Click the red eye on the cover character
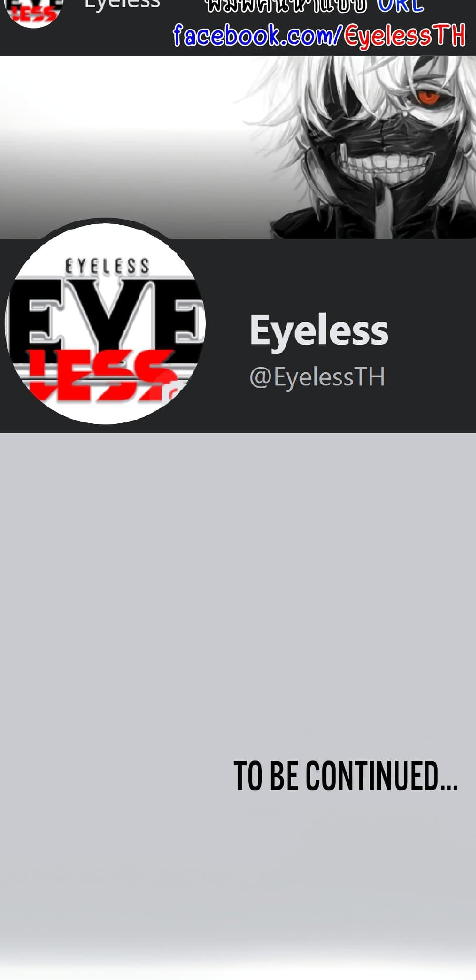Viewport: 476px width, 980px height. pyautogui.click(x=429, y=96)
